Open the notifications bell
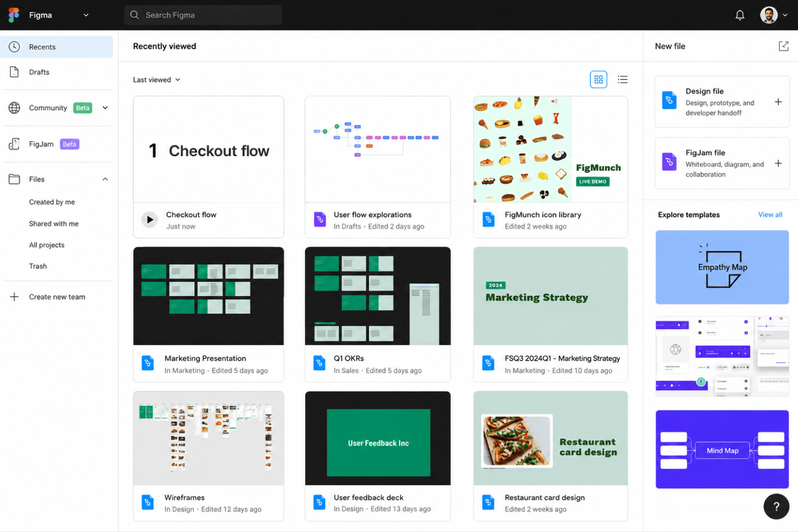Image resolution: width=798 pixels, height=532 pixels. [740, 15]
